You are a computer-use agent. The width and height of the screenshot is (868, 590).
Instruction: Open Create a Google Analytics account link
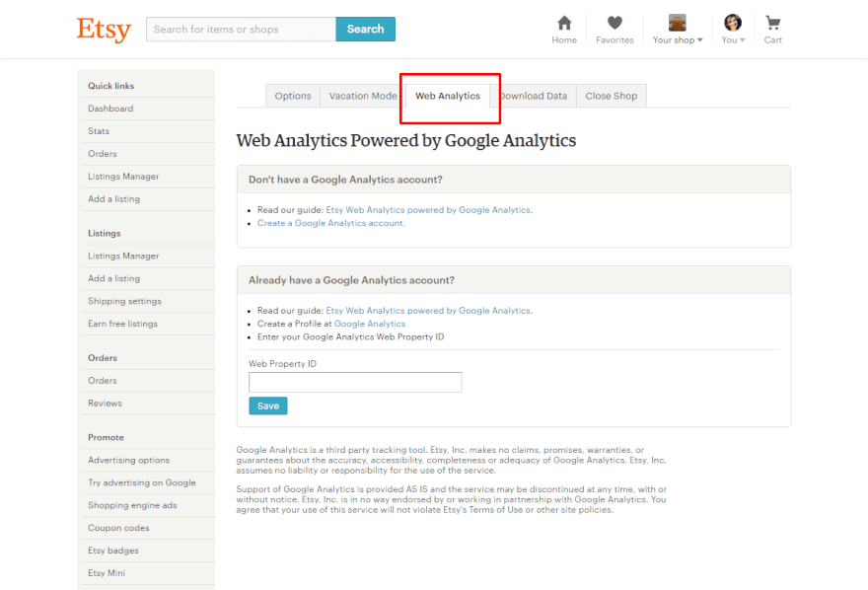tap(331, 223)
